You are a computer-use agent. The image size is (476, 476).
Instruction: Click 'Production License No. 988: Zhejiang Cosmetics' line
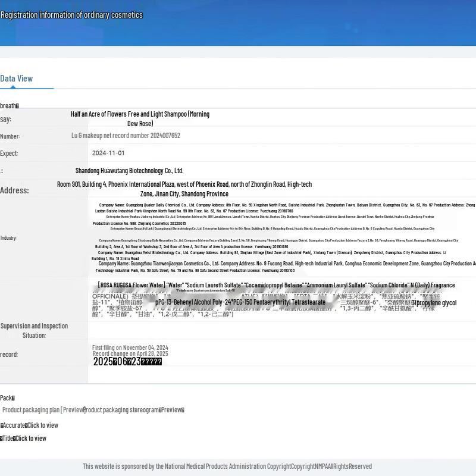click(x=139, y=224)
